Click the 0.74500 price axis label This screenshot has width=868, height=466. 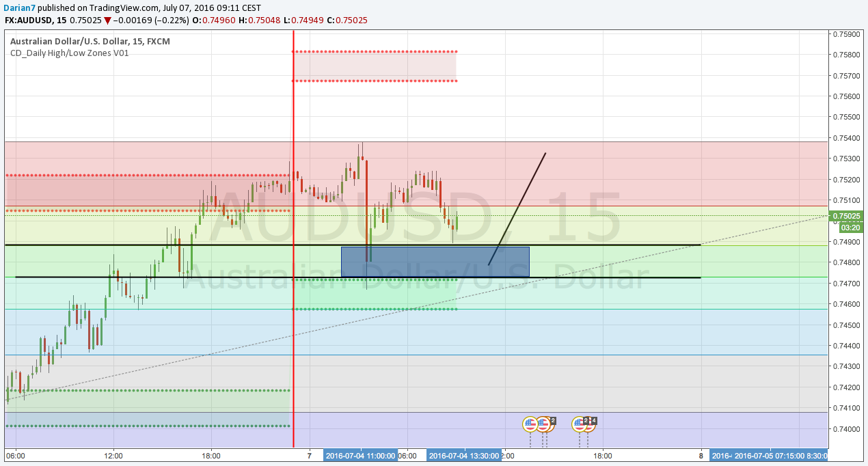point(847,325)
